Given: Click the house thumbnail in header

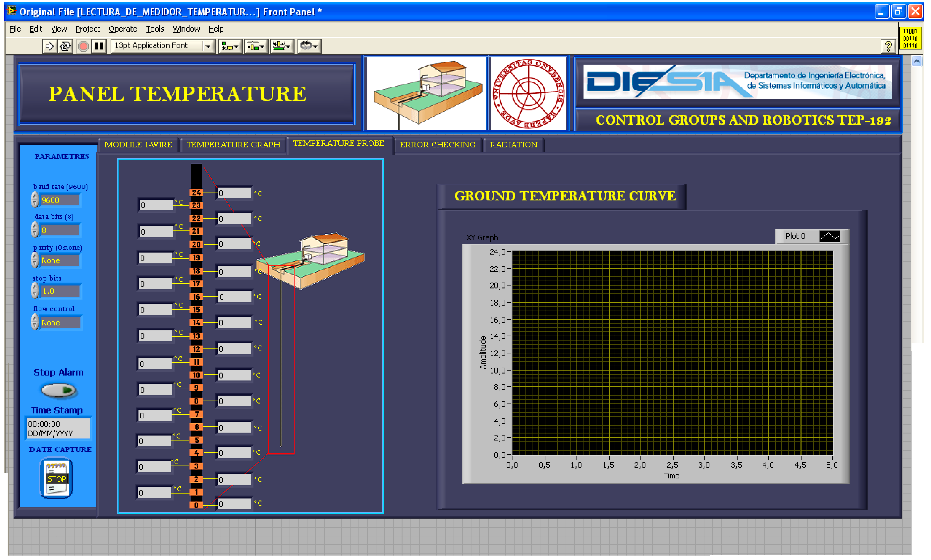Looking at the screenshot, I should coord(426,94).
